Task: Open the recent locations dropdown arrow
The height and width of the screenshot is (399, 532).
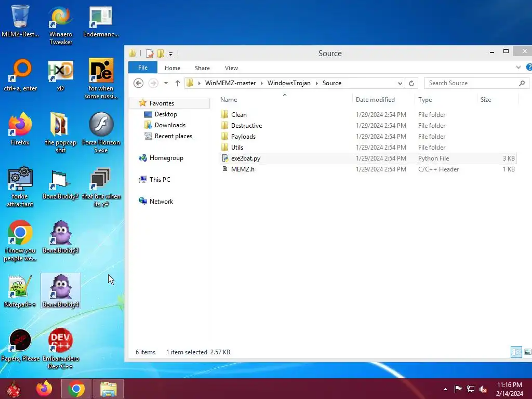Action: (x=166, y=83)
